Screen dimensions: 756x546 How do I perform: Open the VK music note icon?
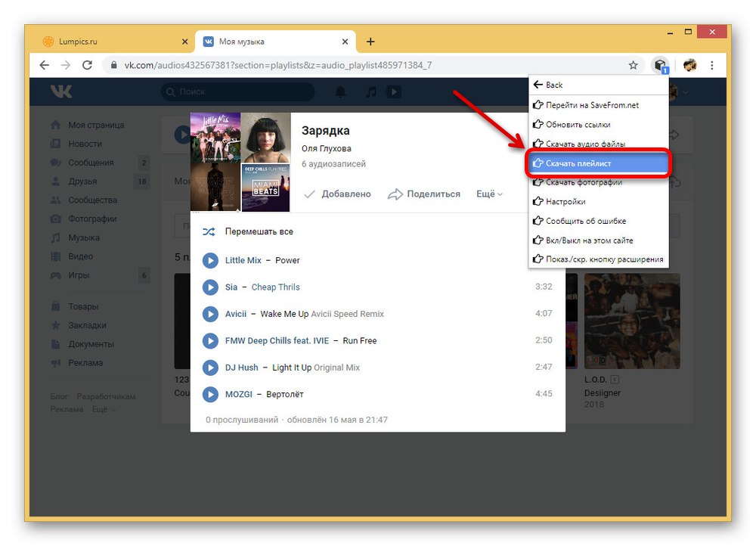pyautogui.click(x=370, y=92)
